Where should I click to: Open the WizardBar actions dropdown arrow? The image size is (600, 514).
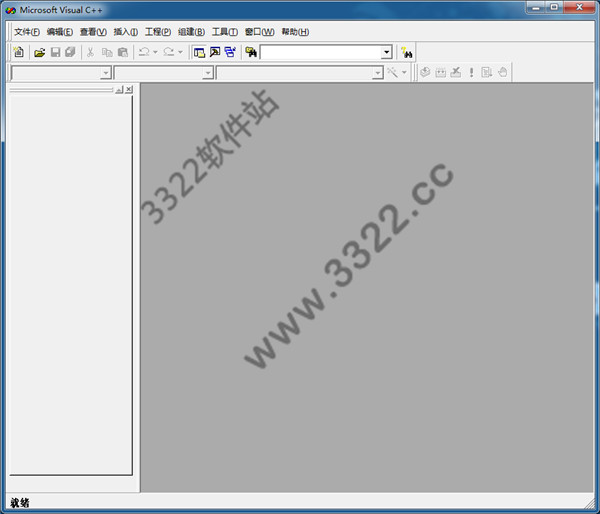pyautogui.click(x=404, y=72)
